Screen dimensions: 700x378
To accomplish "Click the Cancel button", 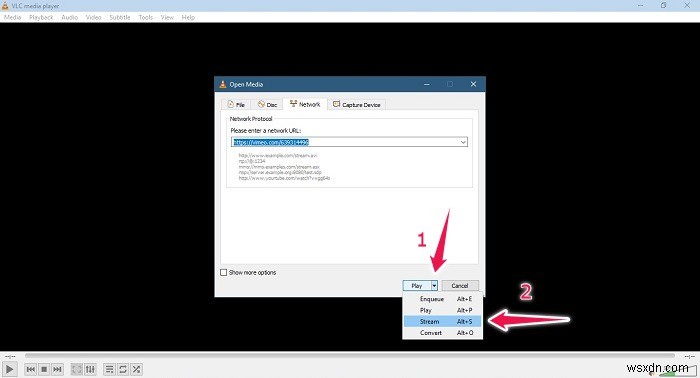I will (x=460, y=285).
